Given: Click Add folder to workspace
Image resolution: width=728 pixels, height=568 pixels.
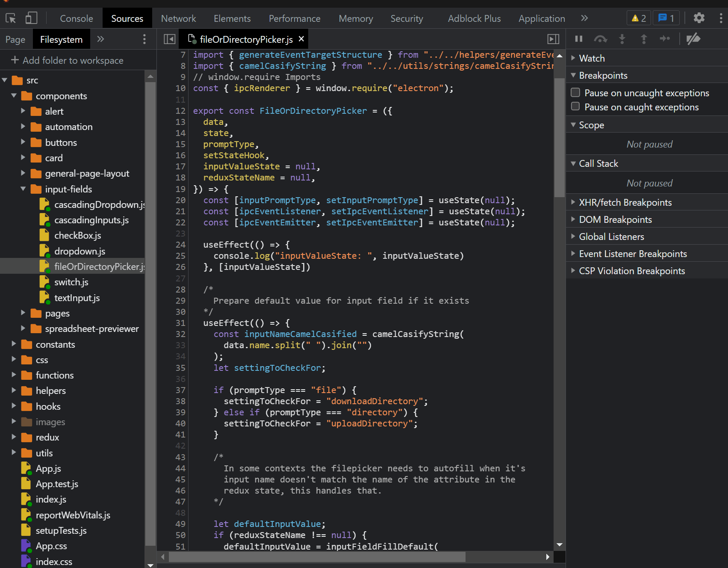Looking at the screenshot, I should pyautogui.click(x=67, y=60).
